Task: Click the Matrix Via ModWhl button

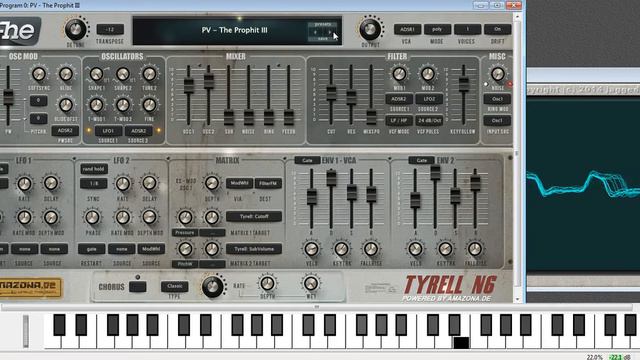Action: (x=239, y=183)
